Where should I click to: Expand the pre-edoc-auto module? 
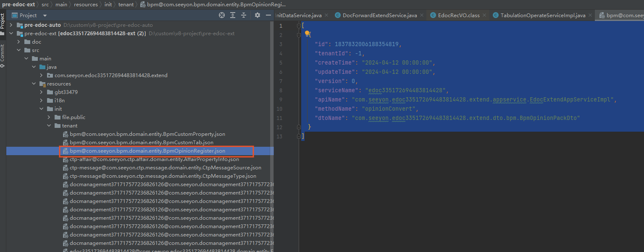(x=11, y=25)
